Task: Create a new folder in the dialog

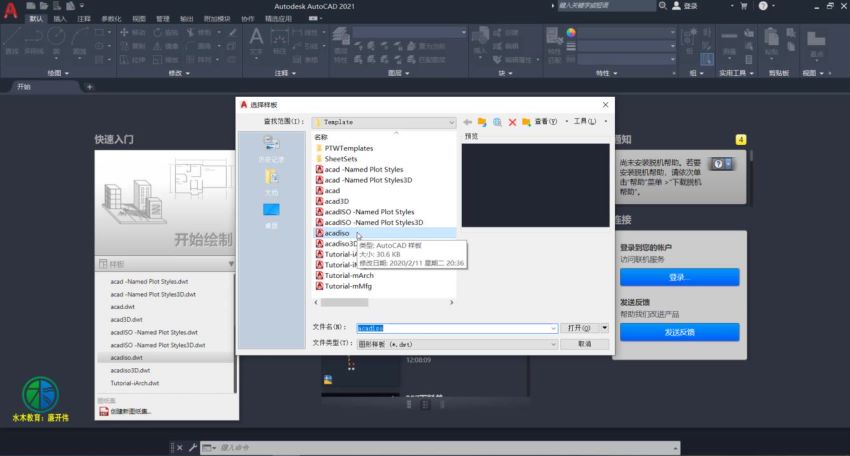Action: click(x=526, y=122)
